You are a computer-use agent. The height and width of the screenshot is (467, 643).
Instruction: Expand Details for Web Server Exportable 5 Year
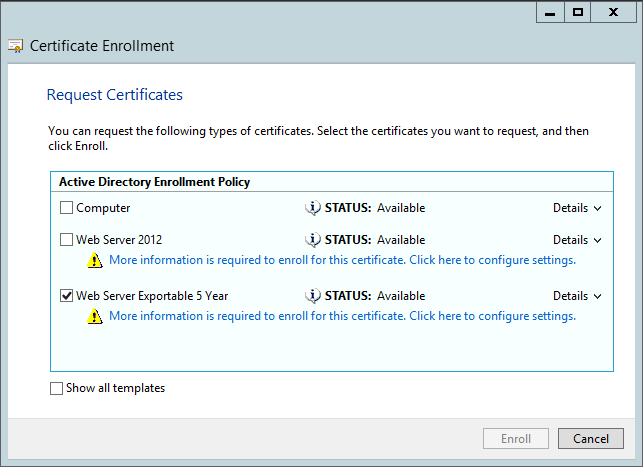[x=577, y=296]
